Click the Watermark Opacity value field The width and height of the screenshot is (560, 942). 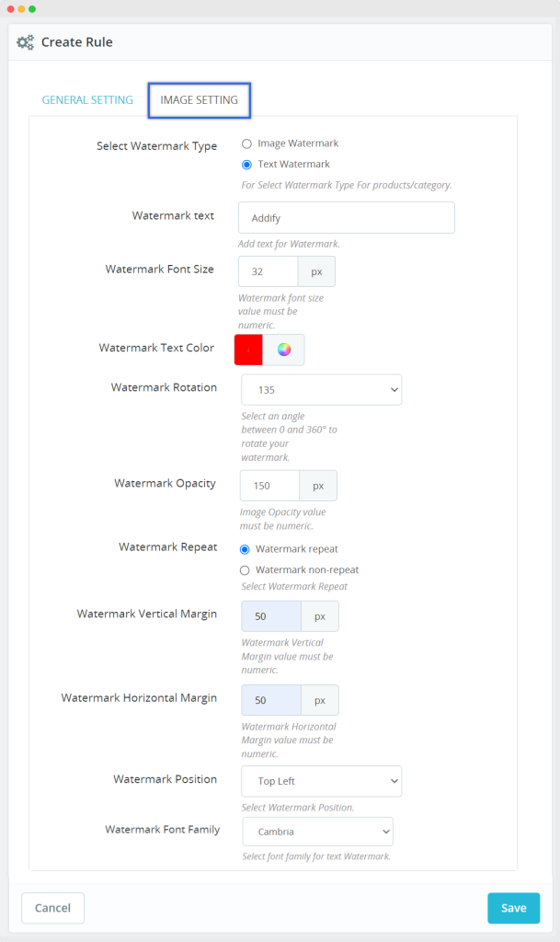[x=269, y=486]
